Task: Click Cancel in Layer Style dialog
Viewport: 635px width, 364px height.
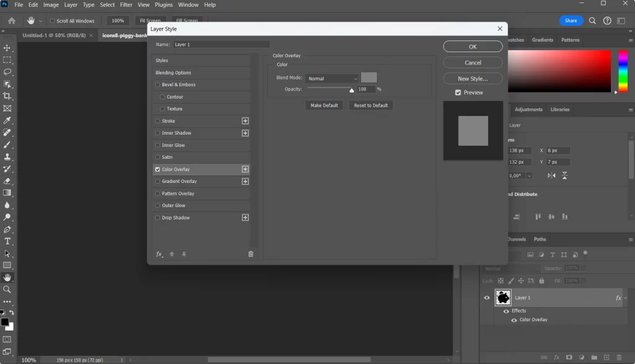Action: point(473,63)
